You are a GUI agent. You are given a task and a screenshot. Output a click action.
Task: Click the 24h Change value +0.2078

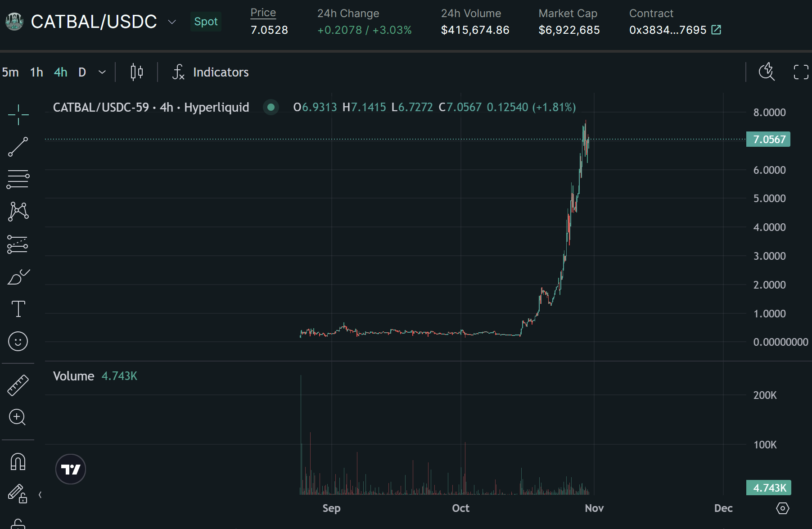coord(339,30)
